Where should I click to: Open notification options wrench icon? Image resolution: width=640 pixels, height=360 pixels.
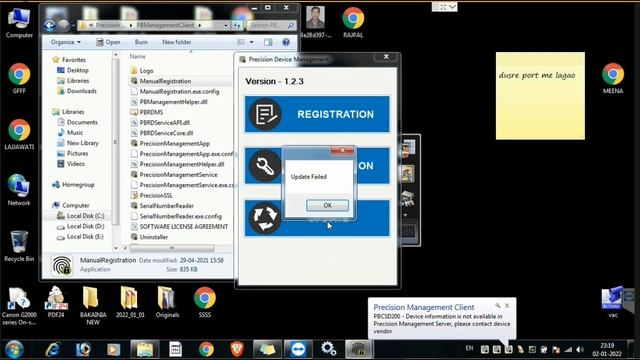pos(498,305)
